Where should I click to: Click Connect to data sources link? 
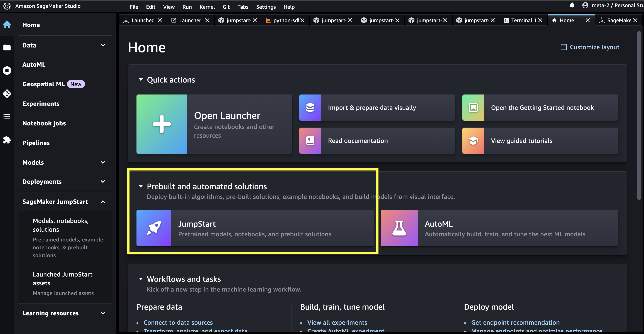click(178, 322)
